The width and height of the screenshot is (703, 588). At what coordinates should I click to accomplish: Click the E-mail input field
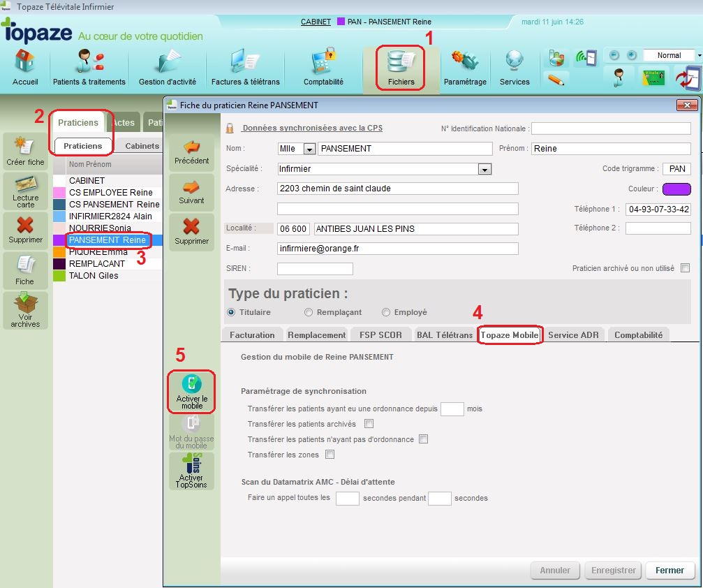[398, 249]
